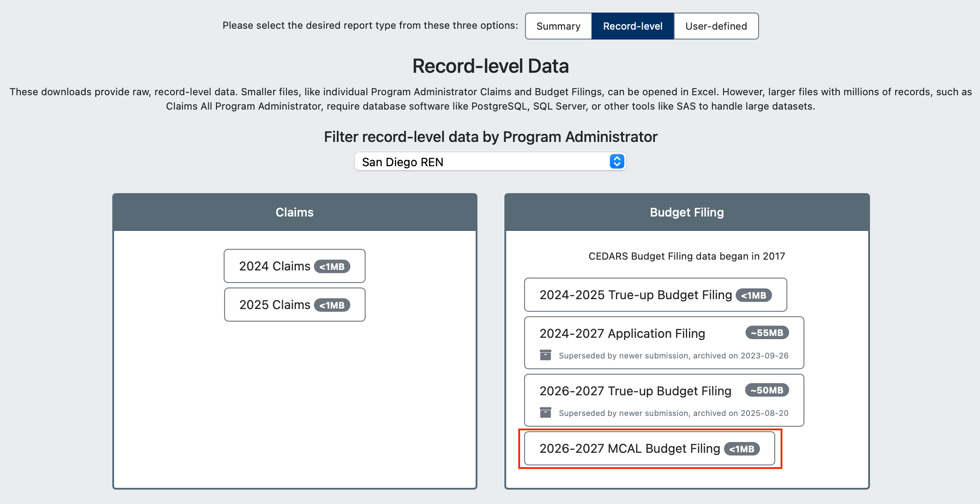Download 2026-2027 MCAL Budget Filing
The image size is (980, 504).
[x=629, y=448]
